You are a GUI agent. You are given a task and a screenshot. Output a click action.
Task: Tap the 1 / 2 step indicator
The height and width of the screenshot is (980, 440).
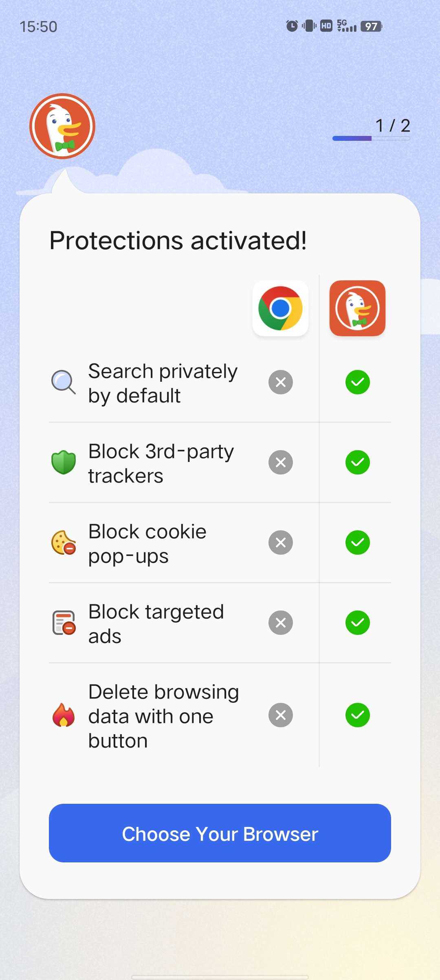[392, 125]
